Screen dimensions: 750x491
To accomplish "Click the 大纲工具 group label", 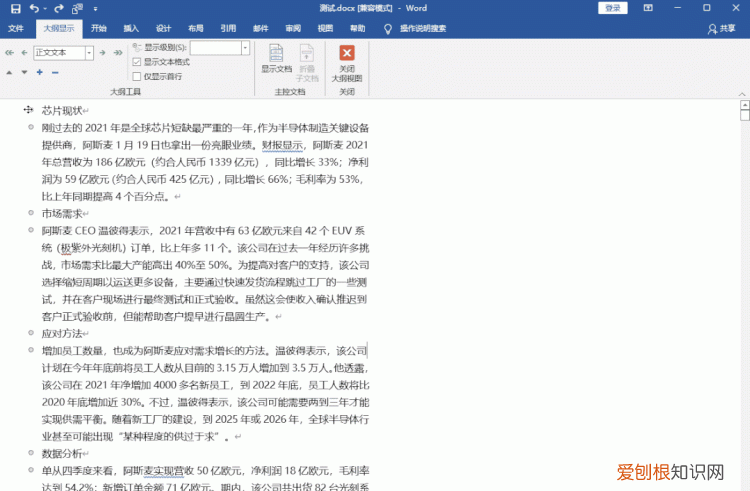I will [x=125, y=91].
